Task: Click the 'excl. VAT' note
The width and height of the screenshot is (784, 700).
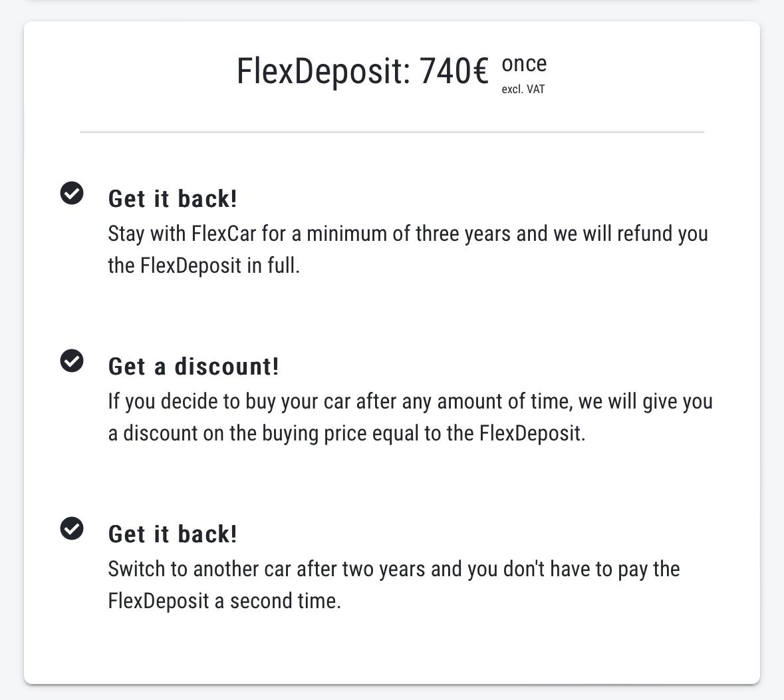Action: [523, 89]
